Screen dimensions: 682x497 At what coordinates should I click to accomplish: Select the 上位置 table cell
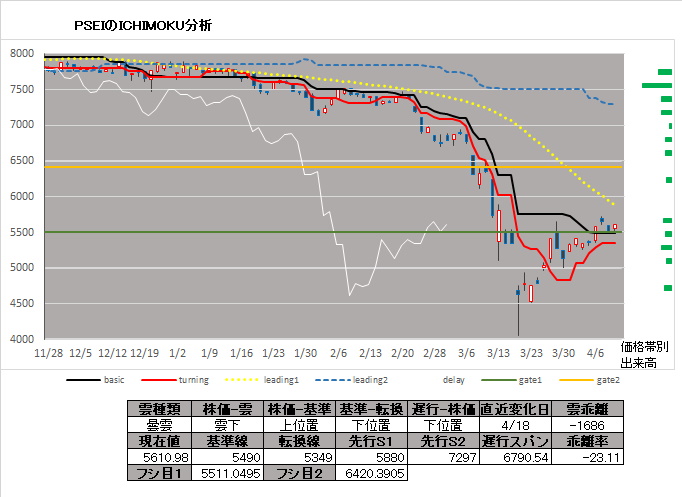point(299,425)
